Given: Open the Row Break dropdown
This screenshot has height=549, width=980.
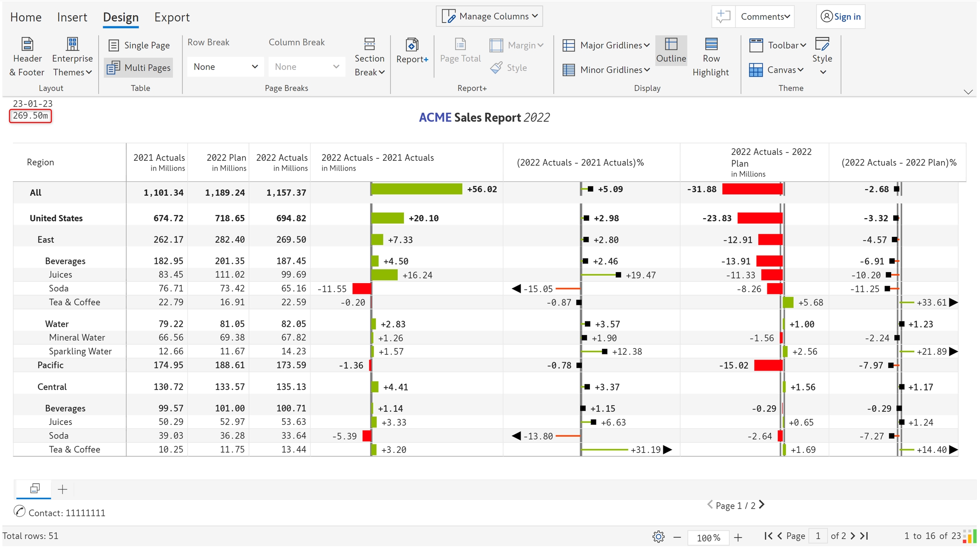Looking at the screenshot, I should [225, 67].
